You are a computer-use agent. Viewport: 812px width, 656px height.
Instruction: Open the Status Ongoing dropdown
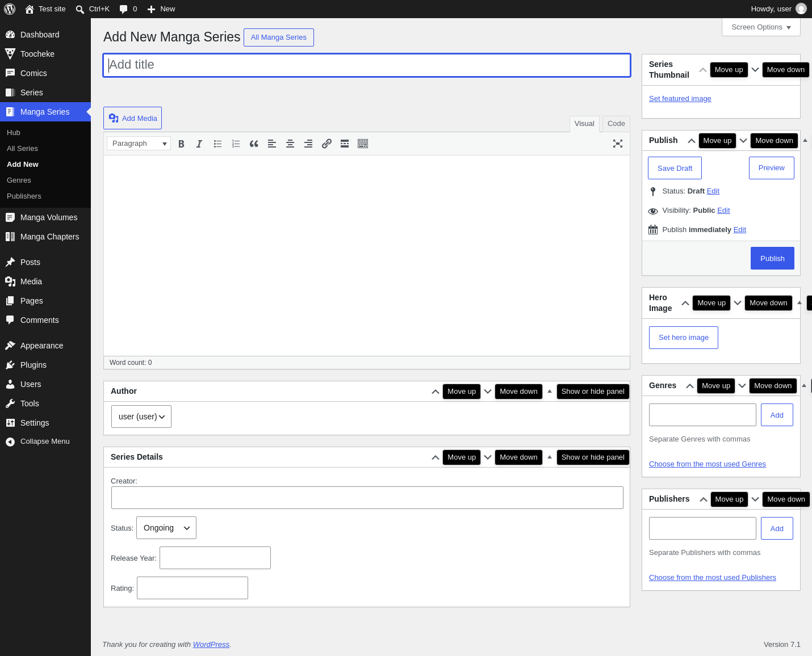[166, 528]
